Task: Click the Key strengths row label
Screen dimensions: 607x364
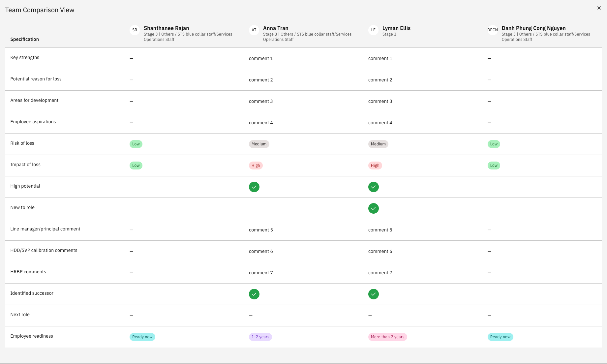Action: (25, 57)
